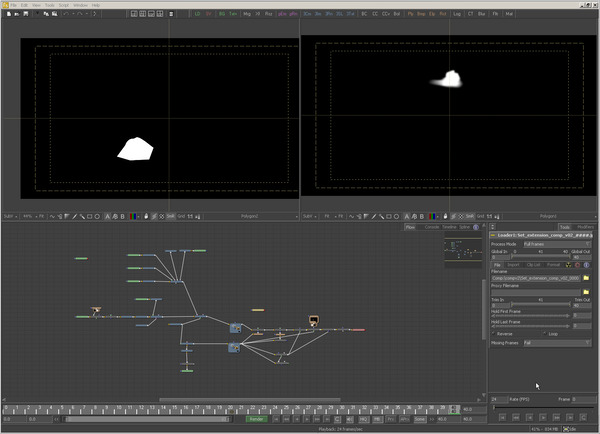Toggle SmR button in left viewer

pyautogui.click(x=170, y=217)
